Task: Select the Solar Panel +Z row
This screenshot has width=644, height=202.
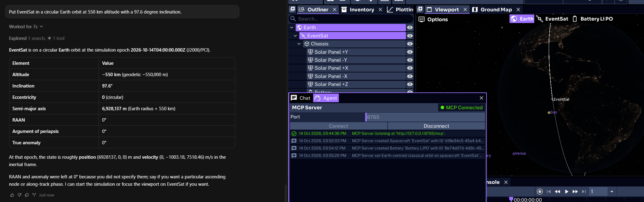Action: 357,84
